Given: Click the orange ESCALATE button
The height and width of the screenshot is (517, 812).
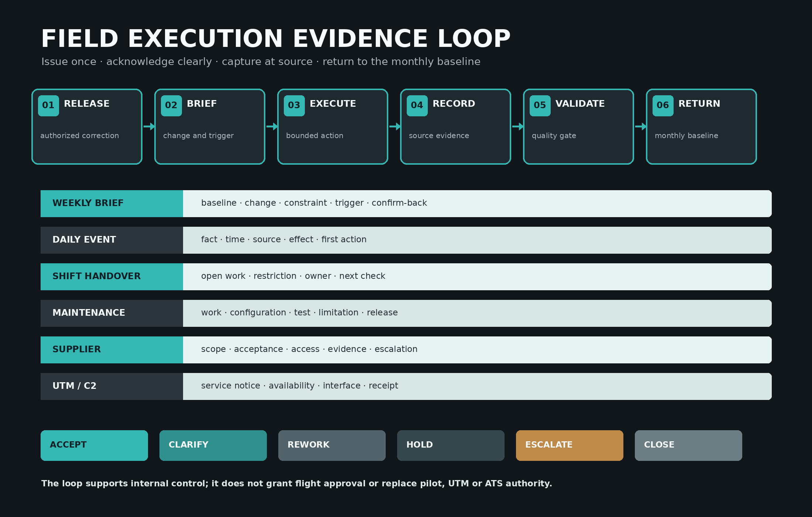Looking at the screenshot, I should (570, 445).
